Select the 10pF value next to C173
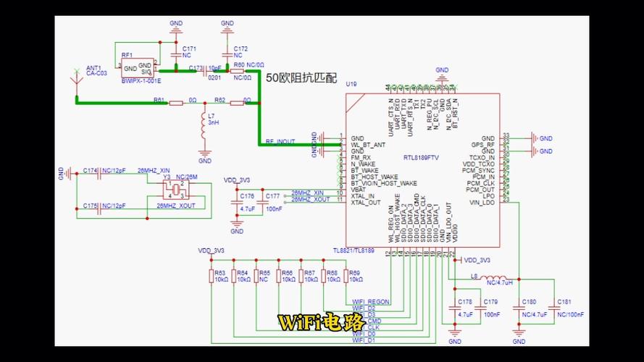 coord(215,68)
